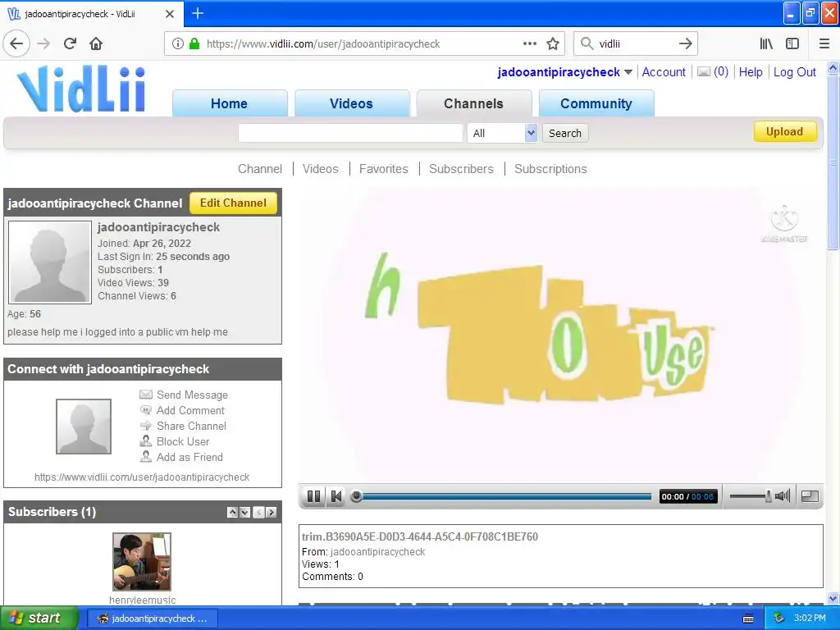
Task: Select the Channel sub-navigation link
Action: coord(260,169)
